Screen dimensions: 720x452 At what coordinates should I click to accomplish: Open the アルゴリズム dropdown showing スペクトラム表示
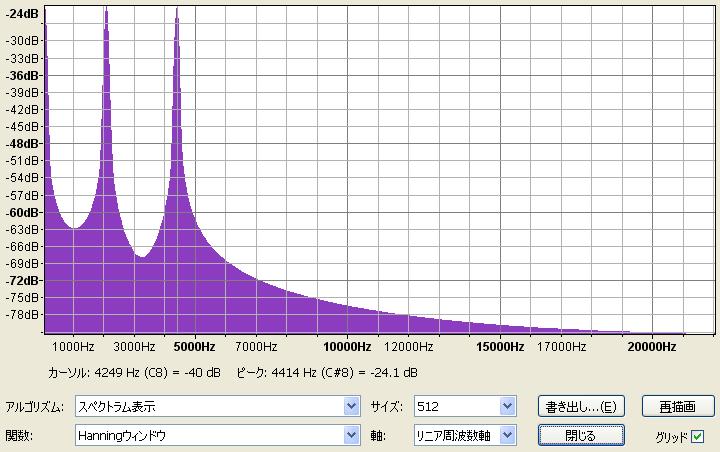tap(350, 407)
